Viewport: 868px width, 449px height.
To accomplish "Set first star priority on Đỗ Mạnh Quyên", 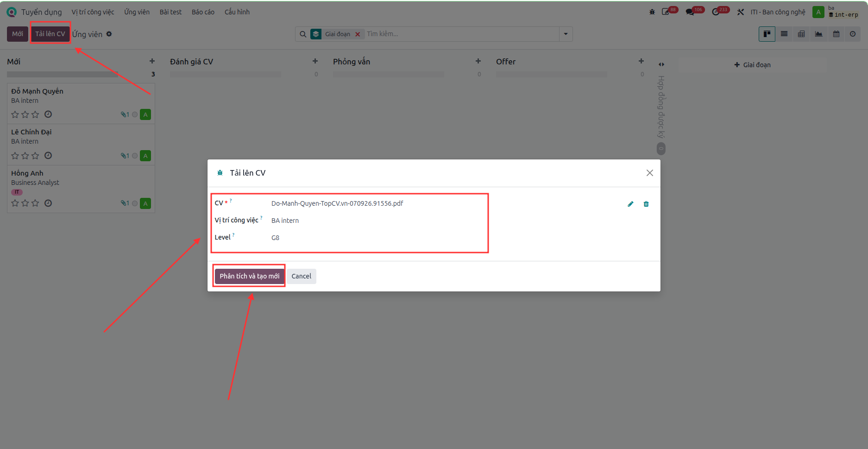I will tap(15, 114).
